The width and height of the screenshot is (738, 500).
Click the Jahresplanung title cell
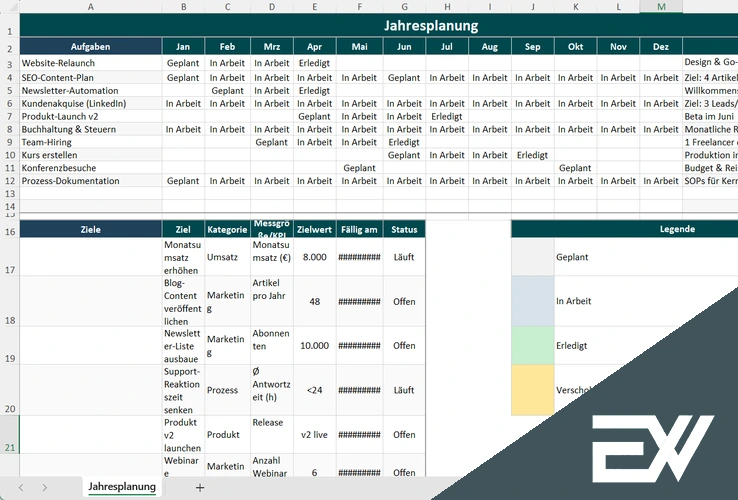click(x=430, y=26)
